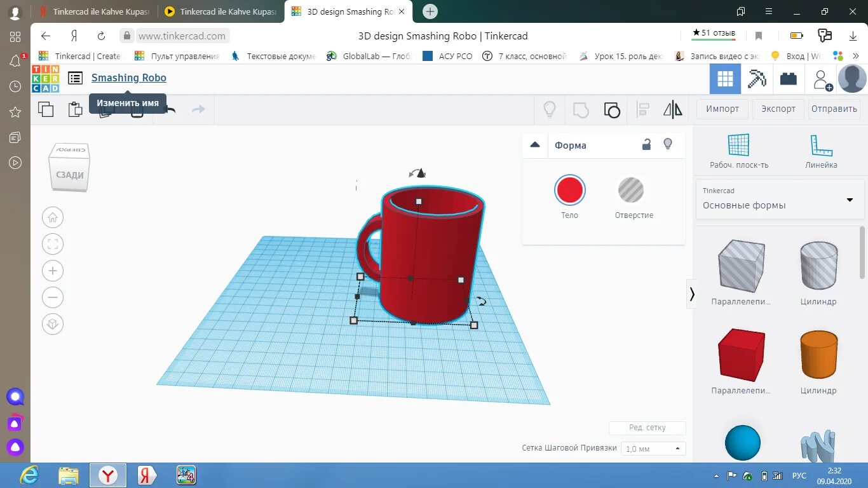Screen dimensions: 868x488
Task: Redo with the greyed forward arrow
Action: (x=199, y=109)
